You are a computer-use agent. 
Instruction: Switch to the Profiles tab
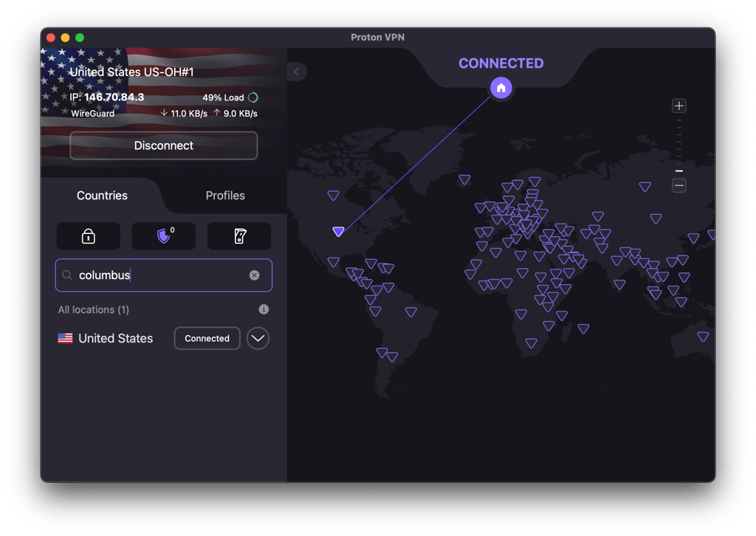coord(225,195)
